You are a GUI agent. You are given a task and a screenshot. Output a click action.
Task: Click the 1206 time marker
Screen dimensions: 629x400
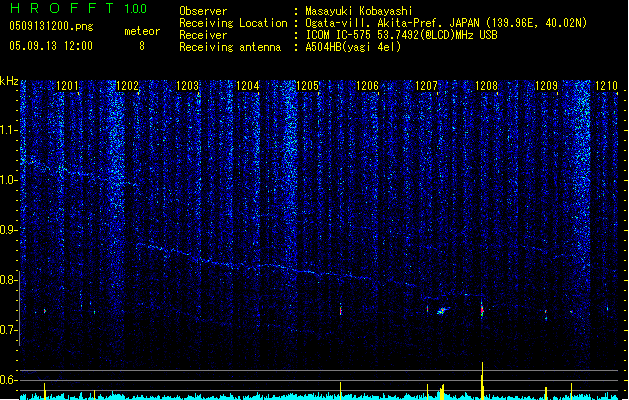click(x=367, y=85)
